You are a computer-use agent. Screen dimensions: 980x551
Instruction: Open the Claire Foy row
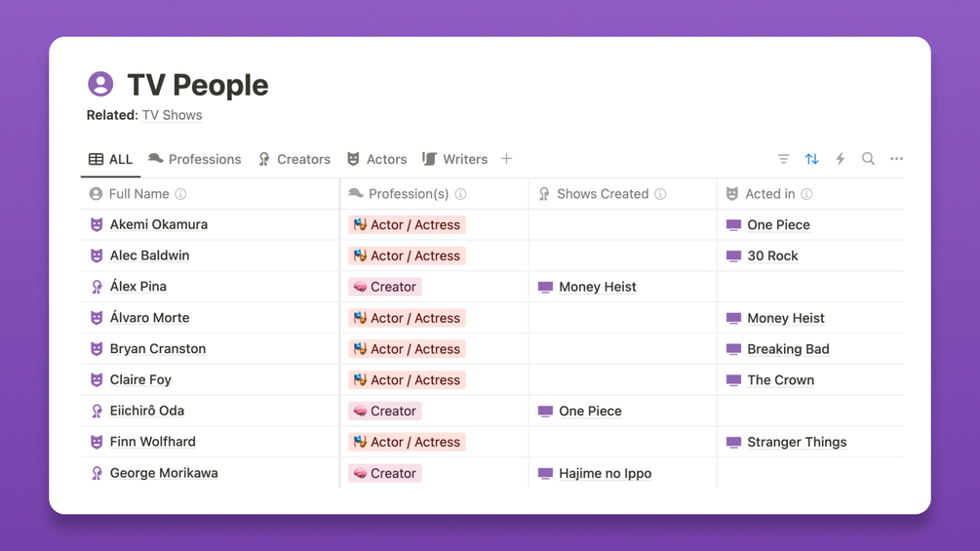point(140,380)
